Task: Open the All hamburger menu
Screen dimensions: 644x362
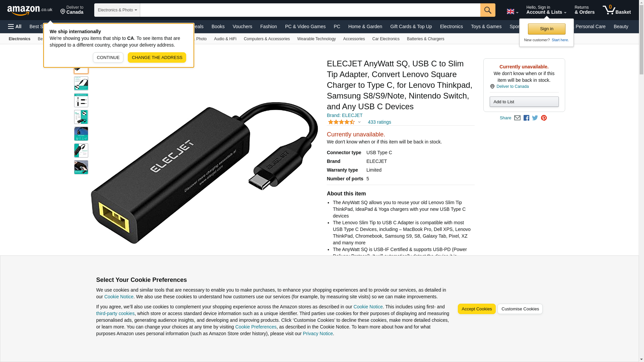Action: point(15,26)
